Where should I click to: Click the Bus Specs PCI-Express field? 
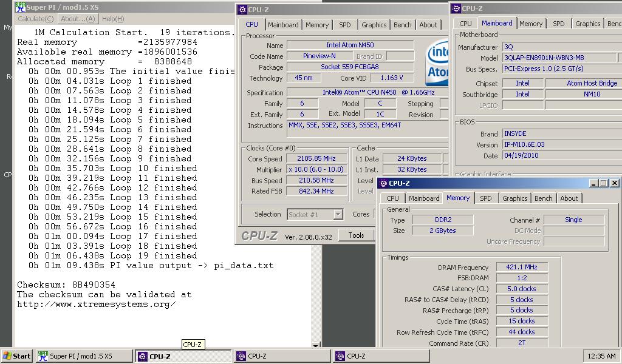tap(562, 69)
